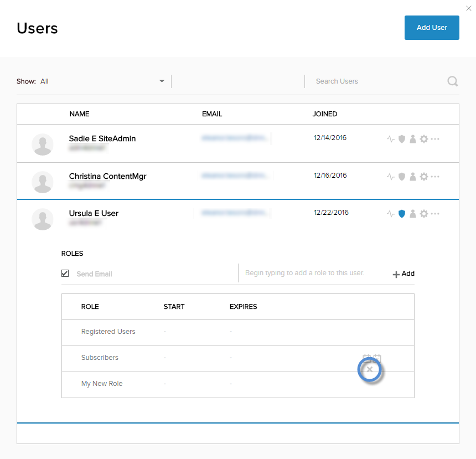This screenshot has height=459, width=476.
Task: Click the Add User button
Action: point(432,28)
